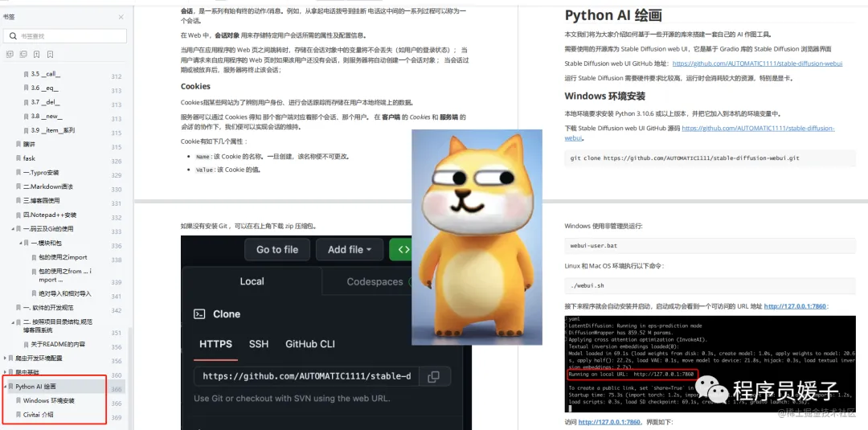
Task: Switch to the Local tab
Action: pyautogui.click(x=252, y=281)
